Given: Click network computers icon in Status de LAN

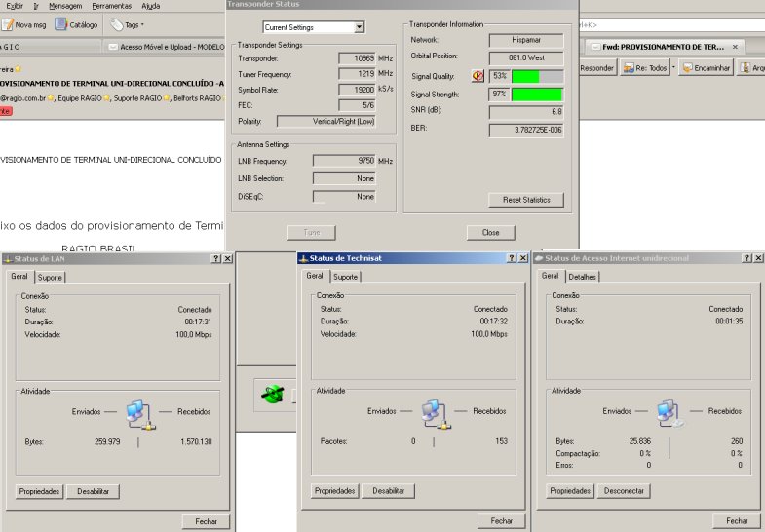Looking at the screenshot, I should (140, 414).
